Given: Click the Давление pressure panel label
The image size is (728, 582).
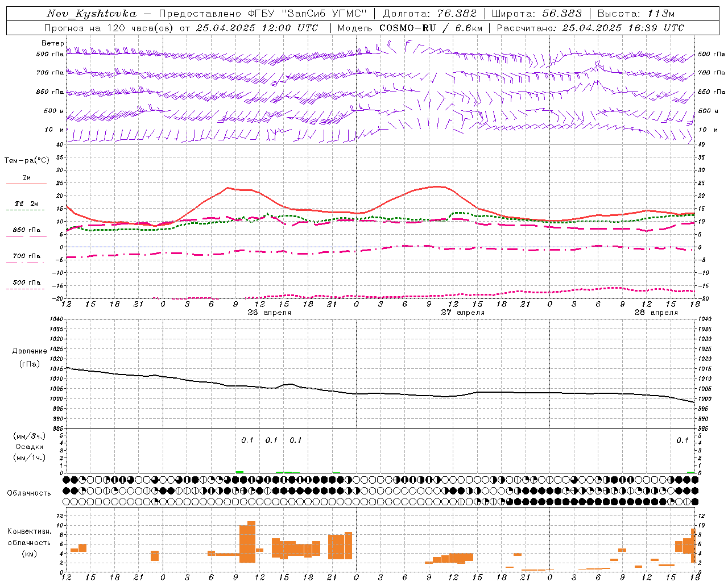Looking at the screenshot, I should click(30, 351).
